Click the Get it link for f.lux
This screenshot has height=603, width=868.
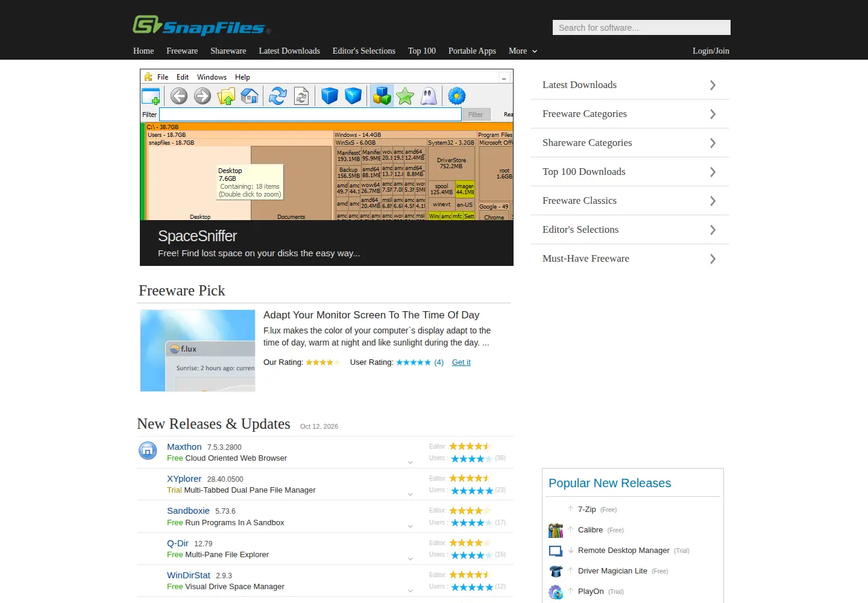tap(461, 362)
